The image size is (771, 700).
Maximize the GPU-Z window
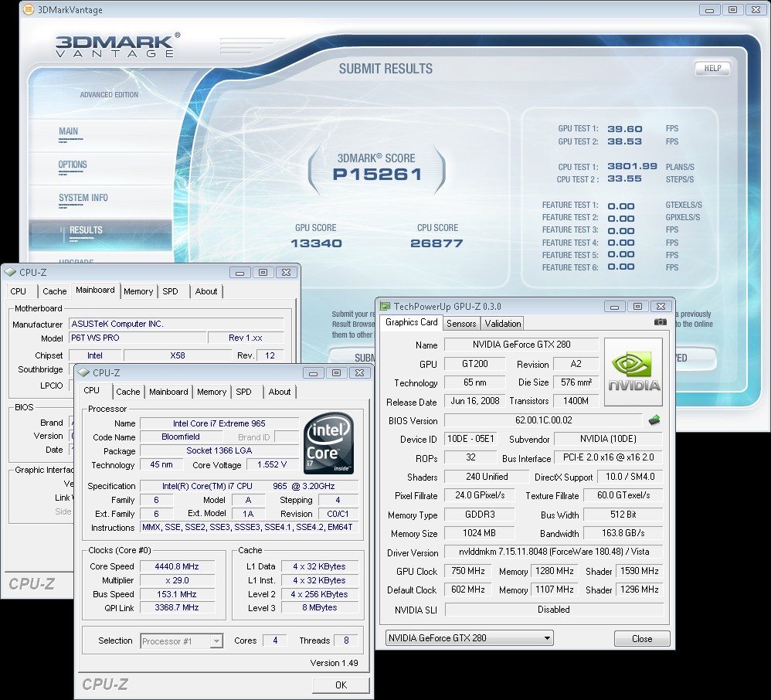(x=638, y=307)
